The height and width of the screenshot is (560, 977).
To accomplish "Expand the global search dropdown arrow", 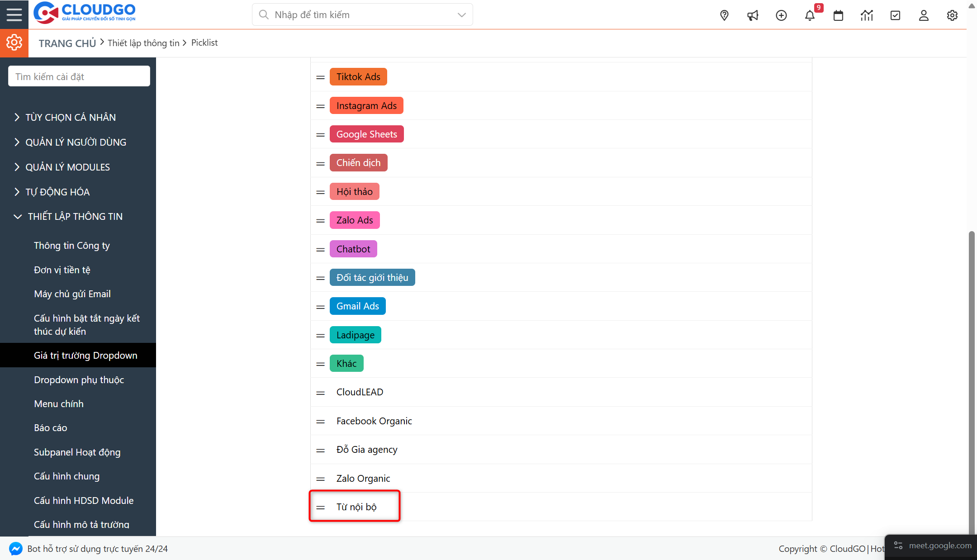I will [461, 15].
